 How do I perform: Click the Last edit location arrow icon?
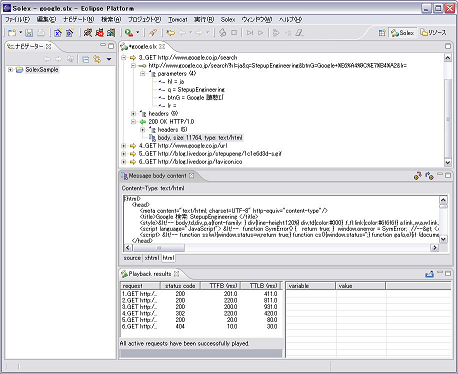(171, 33)
